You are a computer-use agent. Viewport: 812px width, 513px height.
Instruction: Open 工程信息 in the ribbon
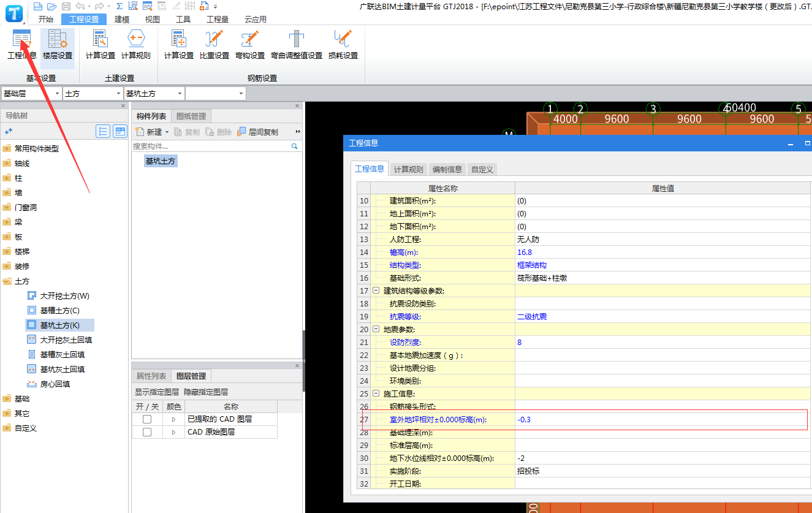click(22, 44)
